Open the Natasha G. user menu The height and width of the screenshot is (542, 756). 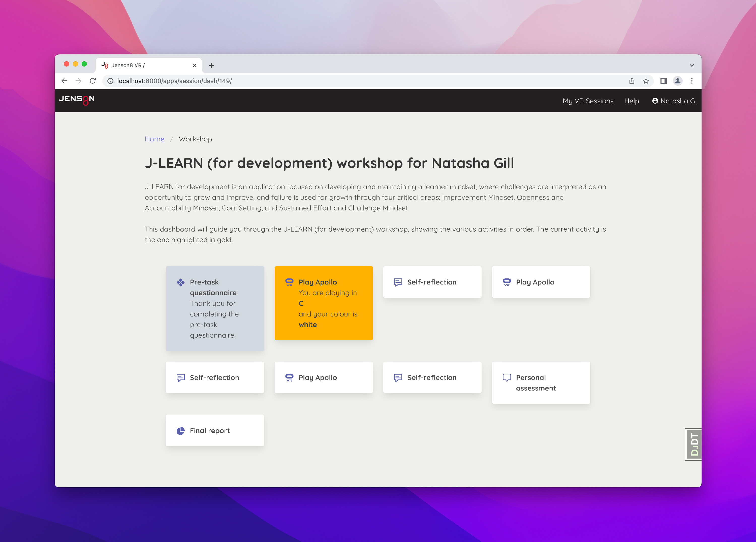click(674, 101)
